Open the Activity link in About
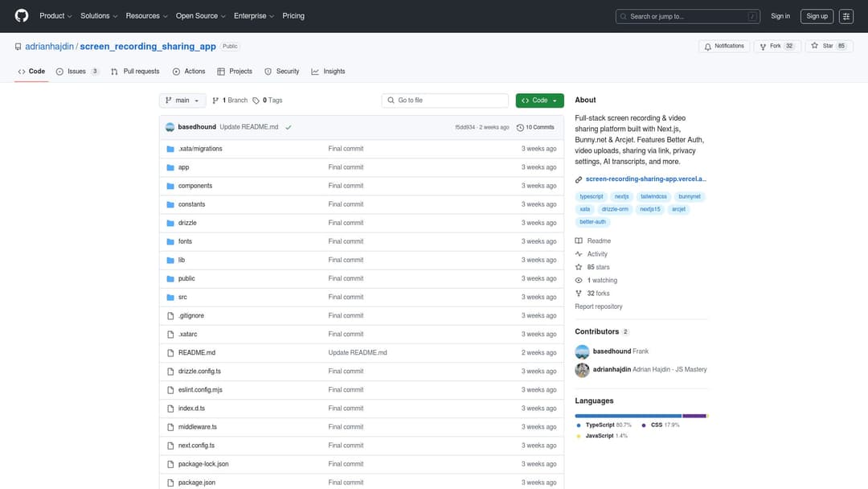This screenshot has width=868, height=489. click(596, 254)
